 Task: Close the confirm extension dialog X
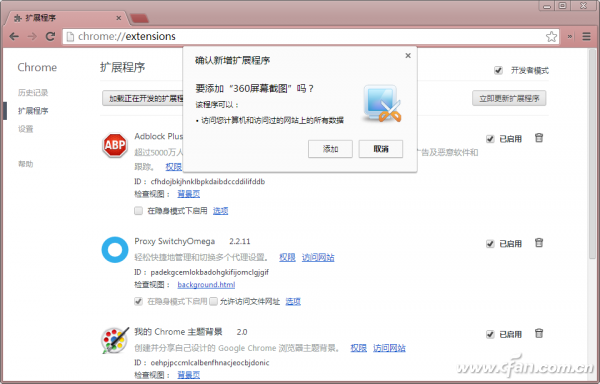pos(408,55)
